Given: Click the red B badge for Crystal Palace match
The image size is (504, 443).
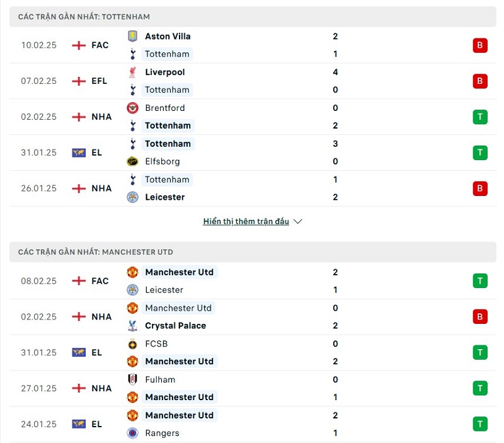Looking at the screenshot, I should click(480, 317).
